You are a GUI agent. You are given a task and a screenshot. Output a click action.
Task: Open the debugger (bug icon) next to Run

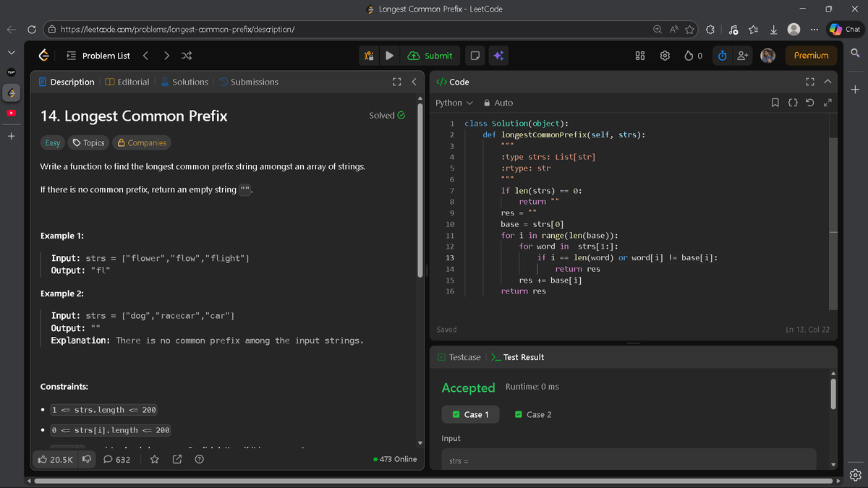368,55
